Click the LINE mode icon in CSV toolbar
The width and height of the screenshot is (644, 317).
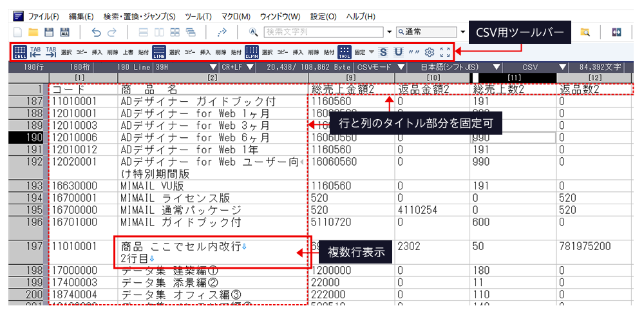(x=158, y=52)
